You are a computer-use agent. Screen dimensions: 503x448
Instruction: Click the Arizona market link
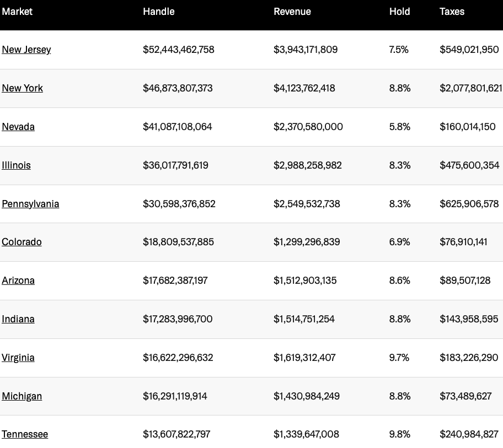point(18,280)
